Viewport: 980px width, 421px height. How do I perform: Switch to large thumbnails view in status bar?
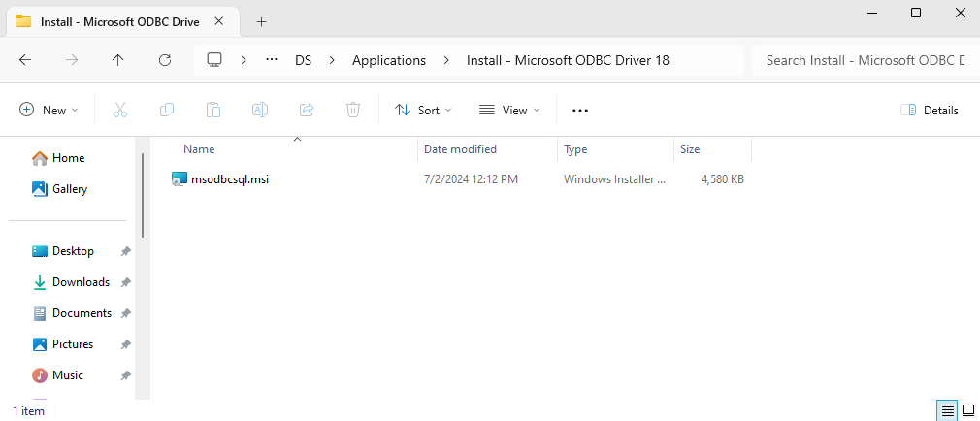[968, 410]
